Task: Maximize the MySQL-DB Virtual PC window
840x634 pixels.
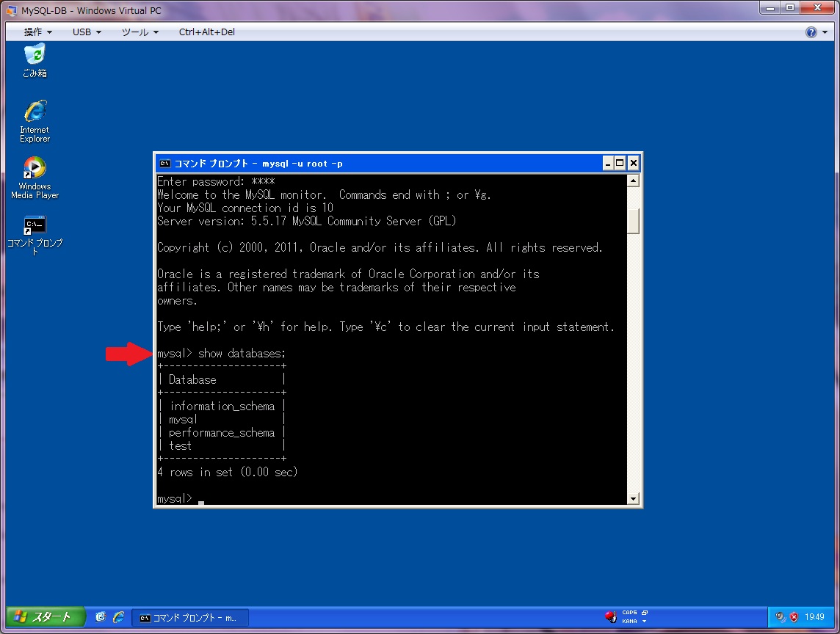Action: coord(790,8)
